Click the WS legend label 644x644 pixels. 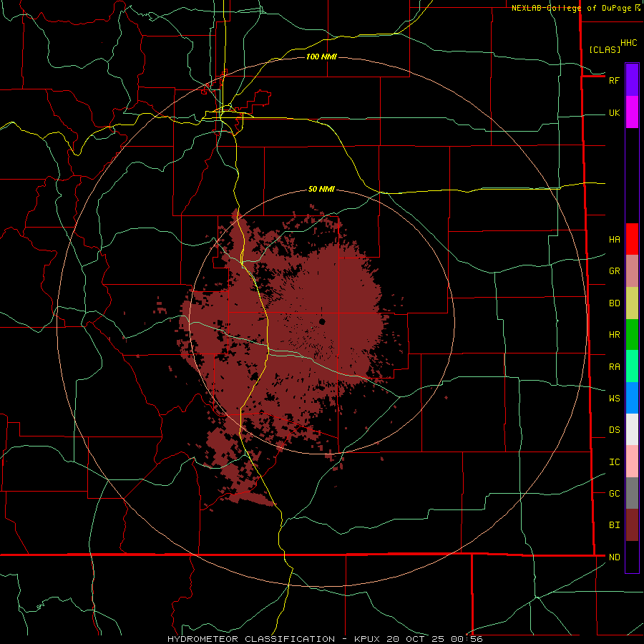615,398
